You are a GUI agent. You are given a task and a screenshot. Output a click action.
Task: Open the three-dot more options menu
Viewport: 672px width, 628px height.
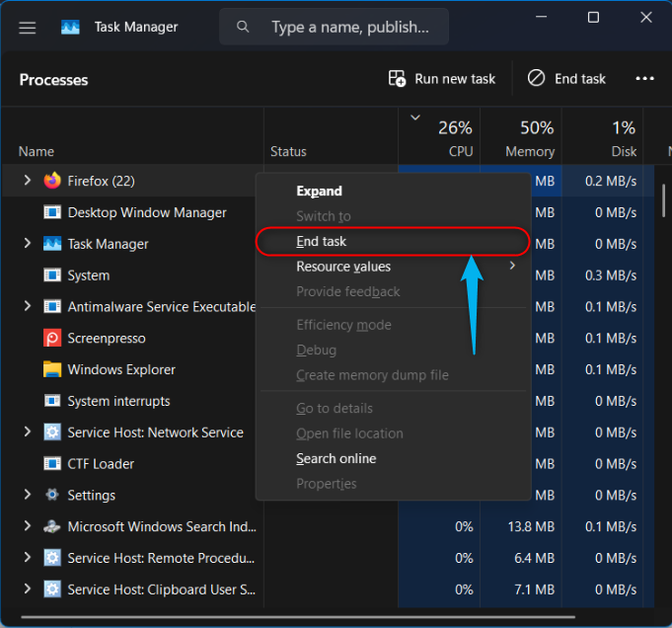click(644, 79)
